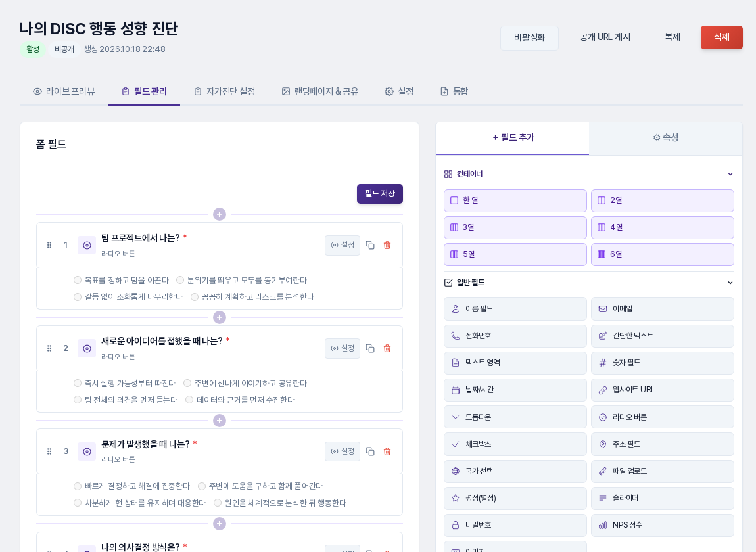Click the red 삭제 button

721,37
